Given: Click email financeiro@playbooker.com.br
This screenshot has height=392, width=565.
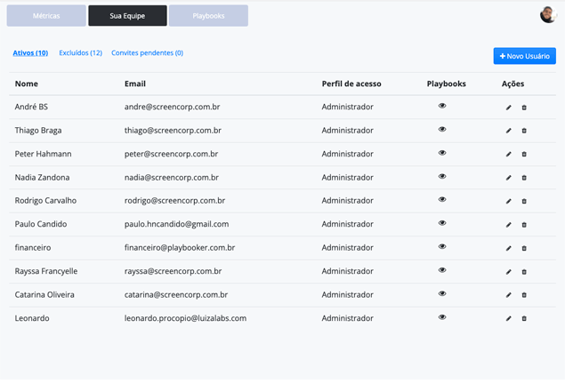Looking at the screenshot, I should click(180, 248).
